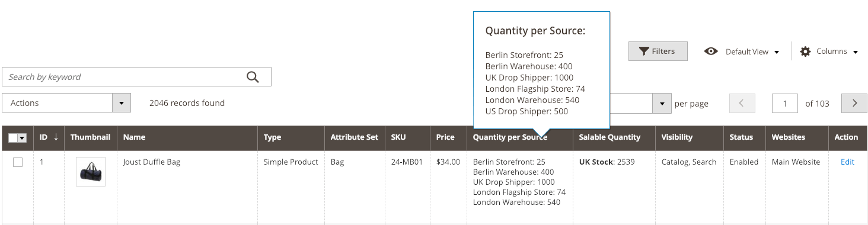Screen dimensions: 868x225
Task: Click the Joust Duffle Bag thumbnail
Action: coord(91,172)
